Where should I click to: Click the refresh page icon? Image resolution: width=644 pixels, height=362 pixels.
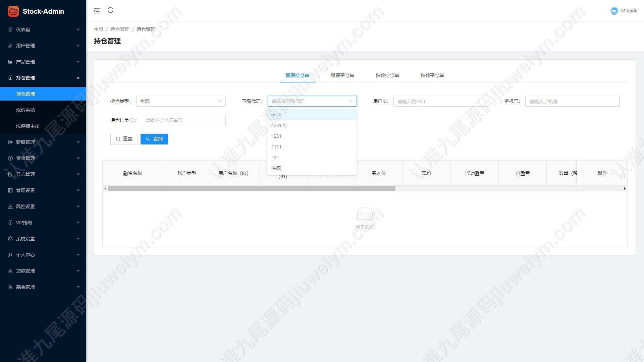[110, 10]
